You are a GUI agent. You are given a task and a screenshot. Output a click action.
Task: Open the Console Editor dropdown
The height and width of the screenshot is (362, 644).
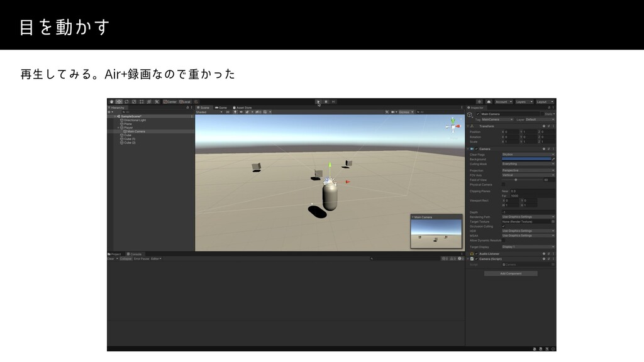pyautogui.click(x=156, y=258)
